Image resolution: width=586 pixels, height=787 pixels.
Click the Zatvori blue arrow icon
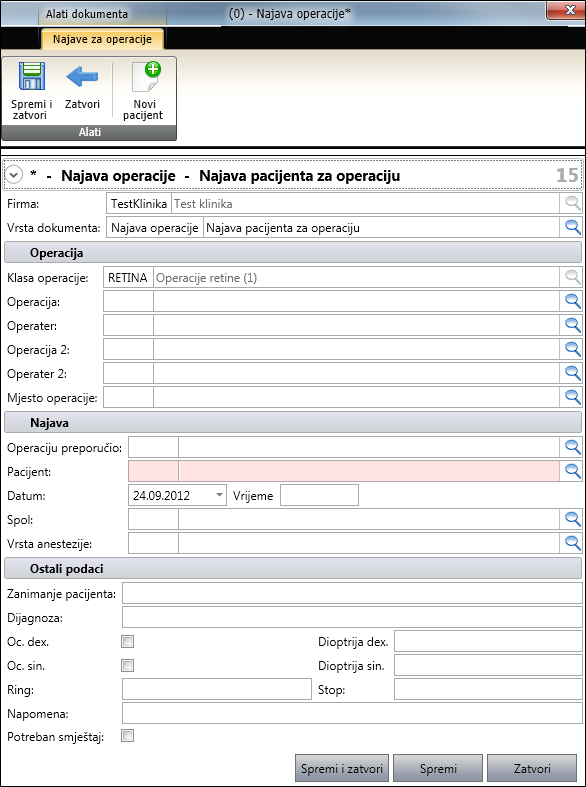coord(82,77)
